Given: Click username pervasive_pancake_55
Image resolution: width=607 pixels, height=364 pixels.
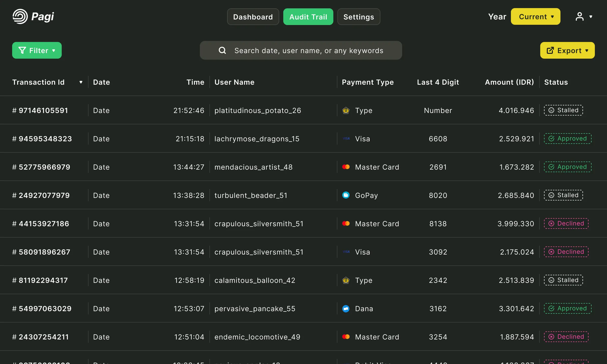Looking at the screenshot, I should (255, 309).
